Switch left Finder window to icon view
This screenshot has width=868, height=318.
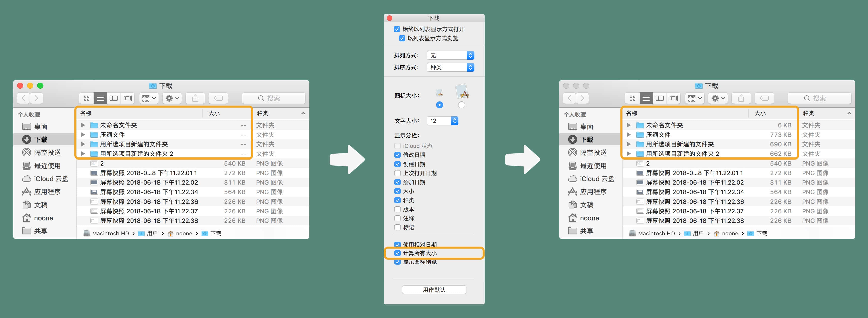(87, 98)
